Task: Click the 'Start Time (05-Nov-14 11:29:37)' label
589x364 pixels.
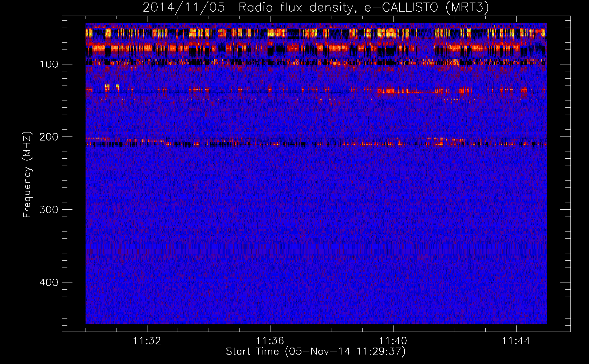Action: click(316, 352)
